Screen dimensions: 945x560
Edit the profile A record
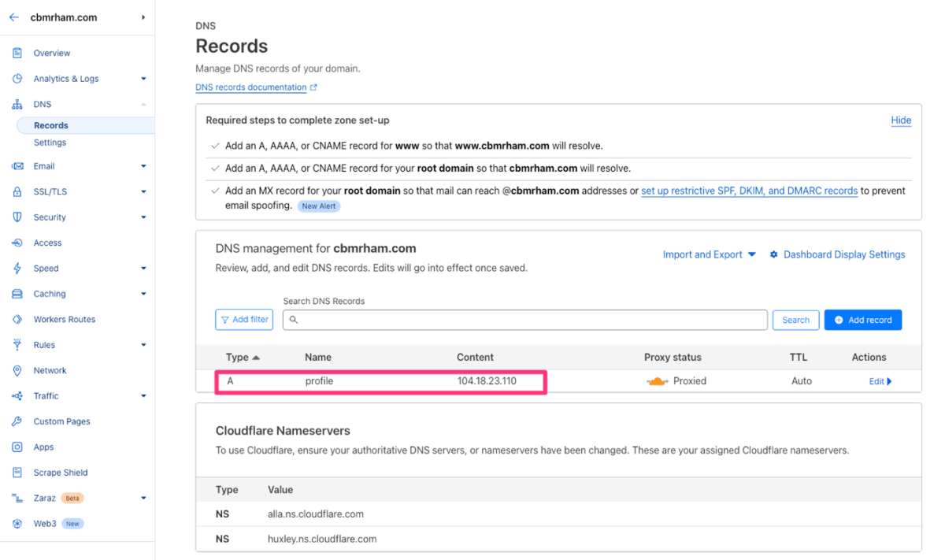point(880,381)
